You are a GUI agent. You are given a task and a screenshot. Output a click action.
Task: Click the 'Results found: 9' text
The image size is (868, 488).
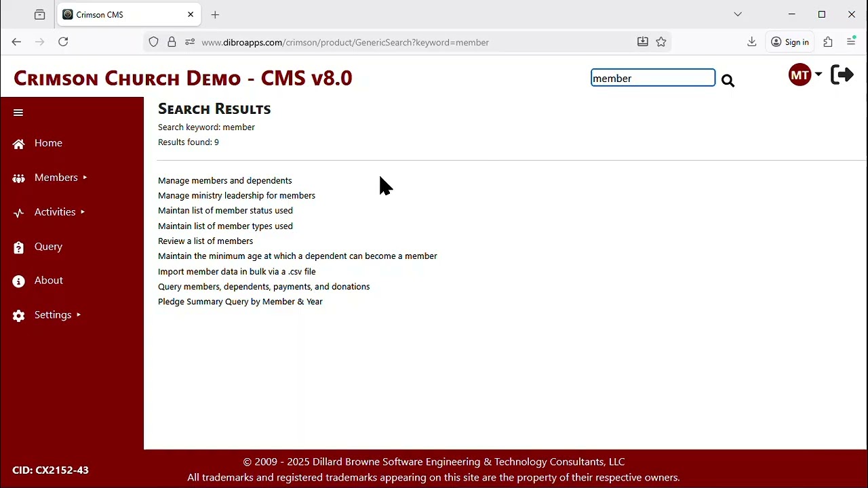point(189,142)
